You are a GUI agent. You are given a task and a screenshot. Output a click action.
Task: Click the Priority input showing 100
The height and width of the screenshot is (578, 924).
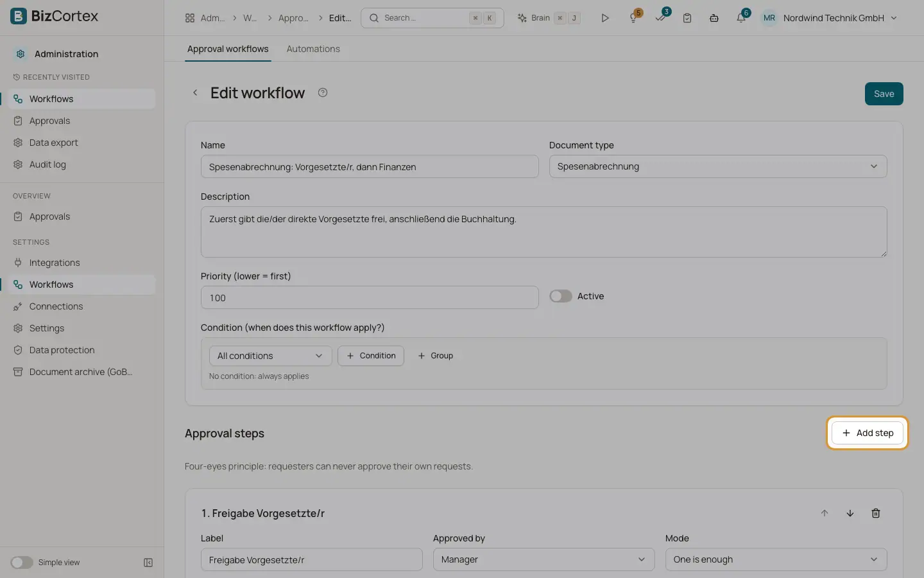[x=370, y=297]
